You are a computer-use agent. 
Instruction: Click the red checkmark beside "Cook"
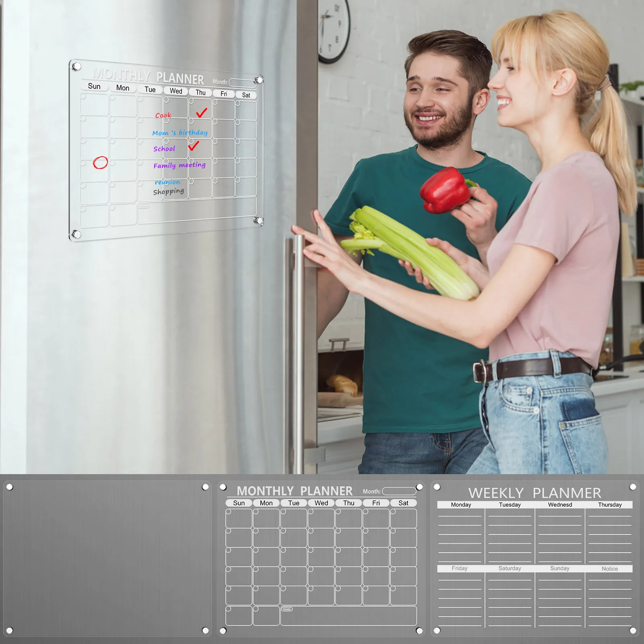pos(202,113)
